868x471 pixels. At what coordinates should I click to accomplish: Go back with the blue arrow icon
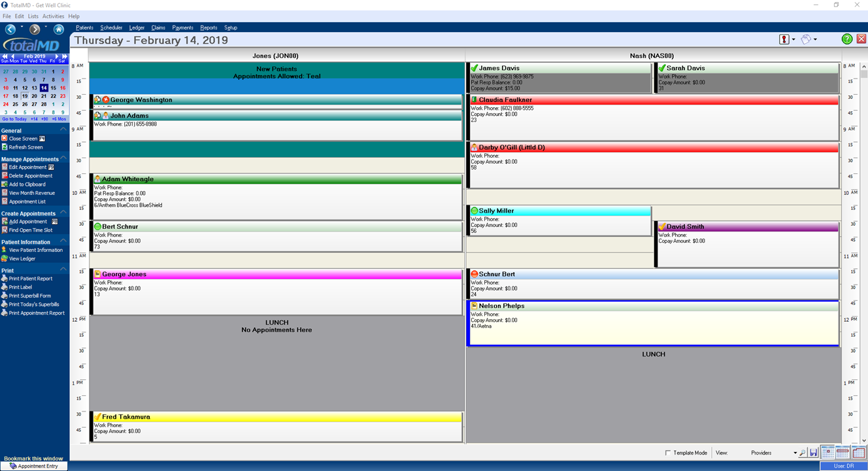10,29
